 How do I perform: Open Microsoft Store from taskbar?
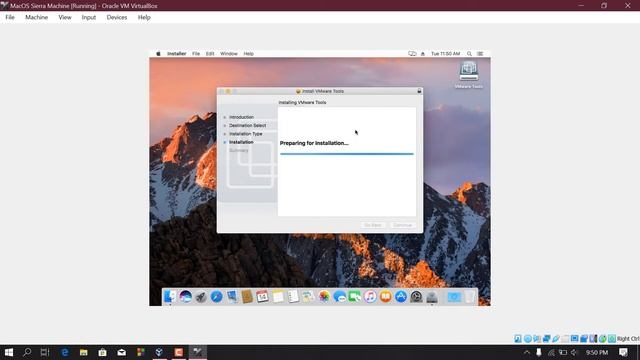(x=102, y=352)
